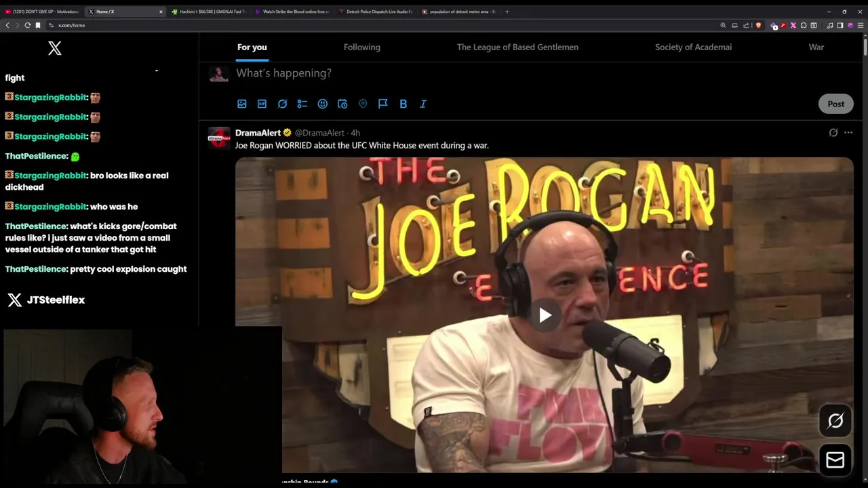Add a poll to the post

[302, 104]
